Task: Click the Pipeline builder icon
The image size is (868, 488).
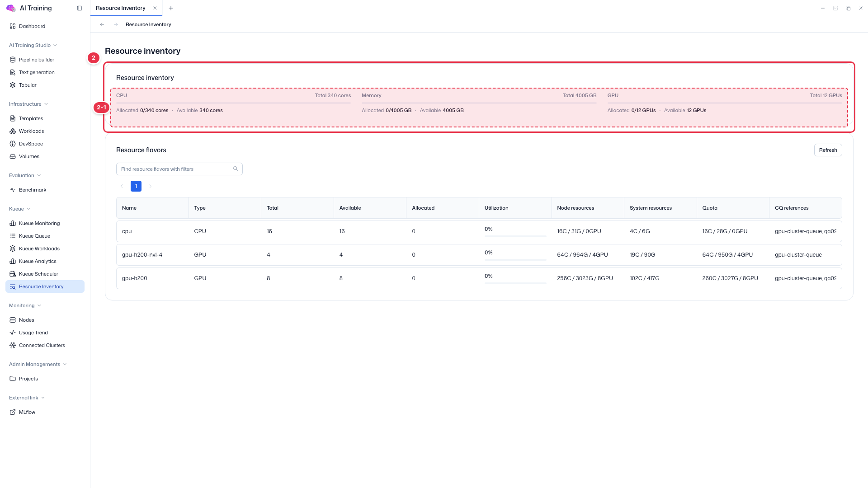Action: pos(13,60)
